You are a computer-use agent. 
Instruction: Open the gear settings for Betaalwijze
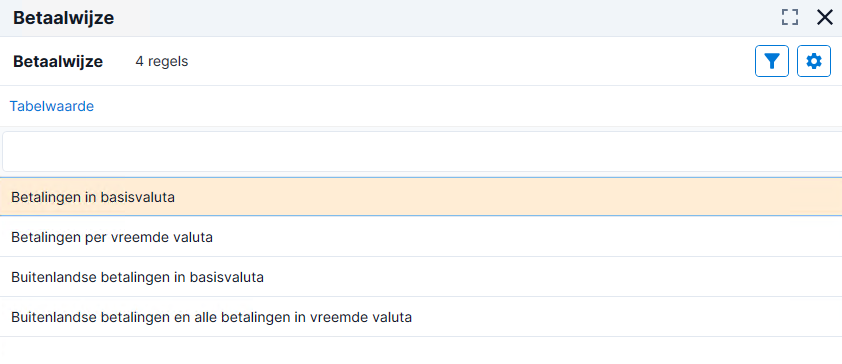click(x=814, y=61)
